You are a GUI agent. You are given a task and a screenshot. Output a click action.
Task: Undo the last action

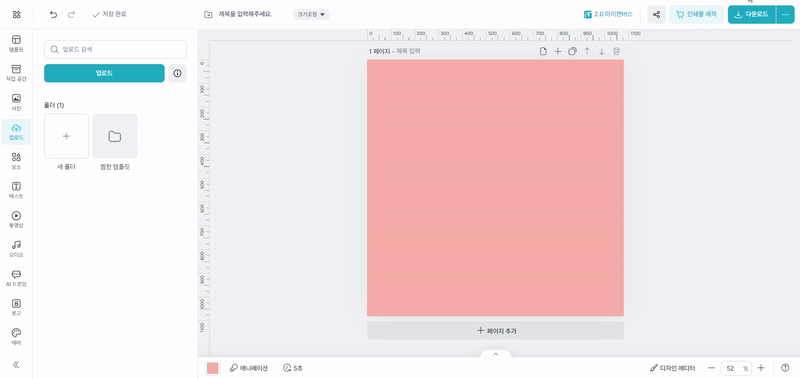(x=54, y=14)
